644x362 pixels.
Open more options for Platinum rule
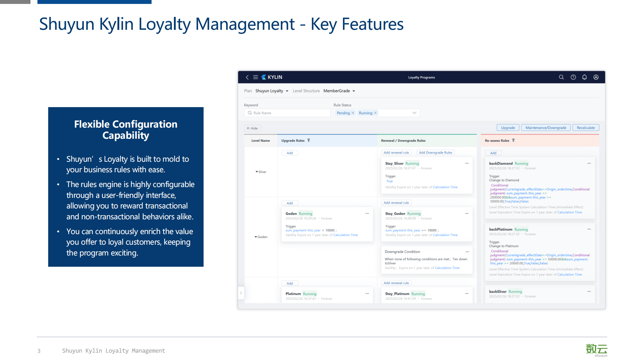coord(367,294)
